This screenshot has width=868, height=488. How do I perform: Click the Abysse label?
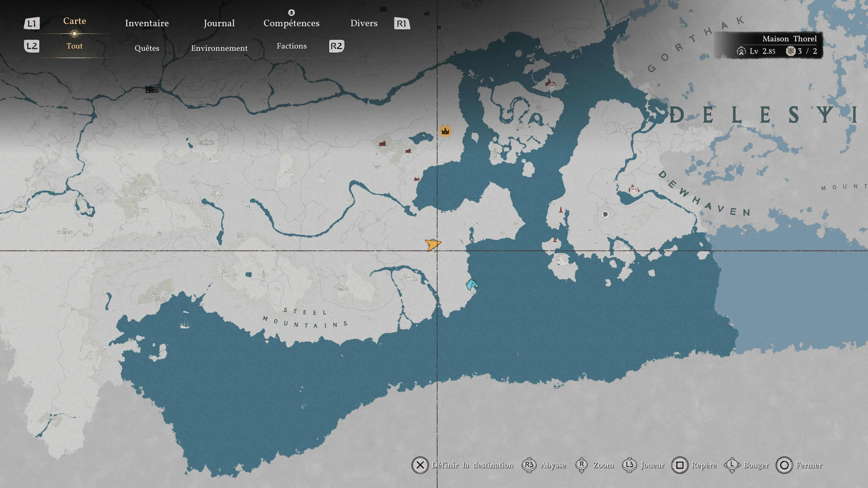coord(553,465)
